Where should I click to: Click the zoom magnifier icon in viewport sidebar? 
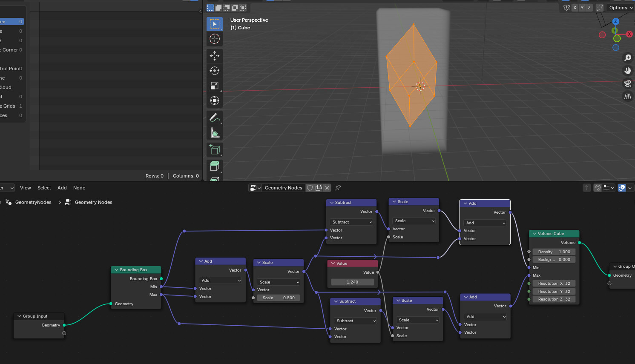click(x=628, y=57)
